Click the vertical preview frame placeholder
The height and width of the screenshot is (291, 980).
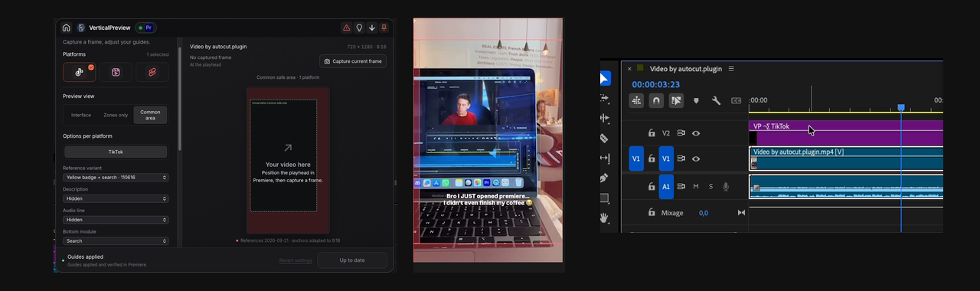pos(288,160)
